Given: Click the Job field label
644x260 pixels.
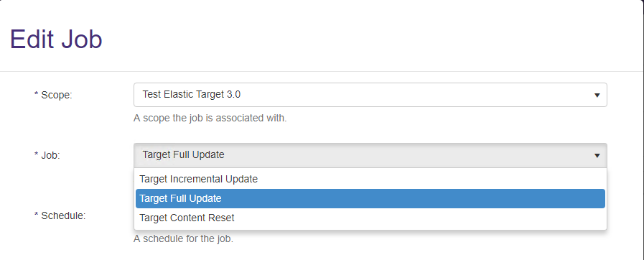Looking at the screenshot, I should (x=47, y=155).
